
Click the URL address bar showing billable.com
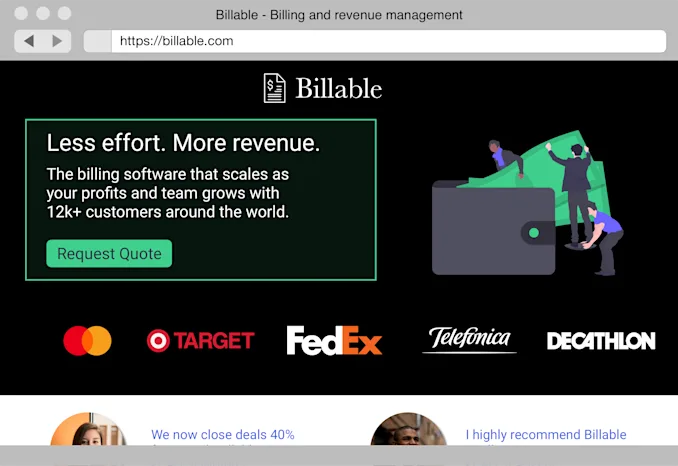(388, 41)
